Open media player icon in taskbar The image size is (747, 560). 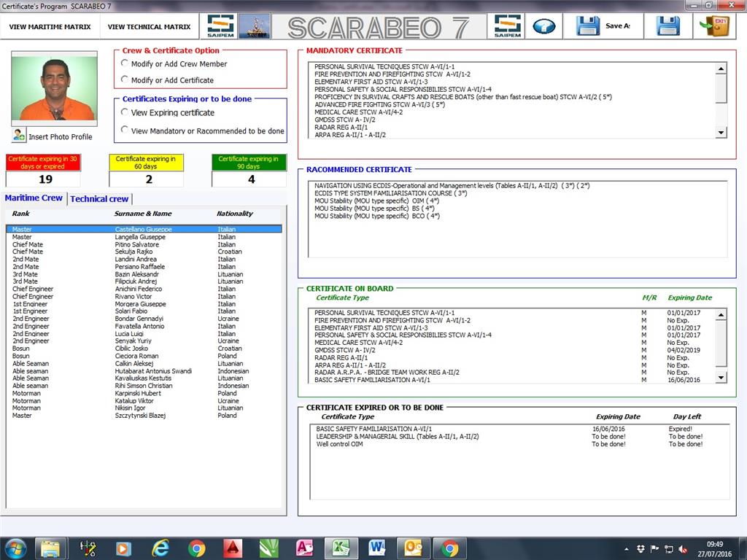click(x=123, y=548)
